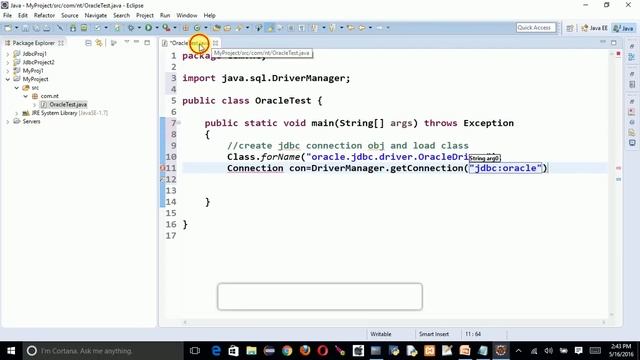Open the Edit menu
The image size is (640, 360).
[x=23, y=16]
